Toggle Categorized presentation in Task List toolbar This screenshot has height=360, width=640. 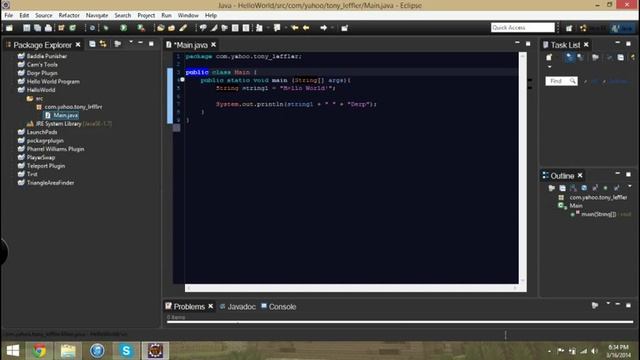click(x=569, y=58)
